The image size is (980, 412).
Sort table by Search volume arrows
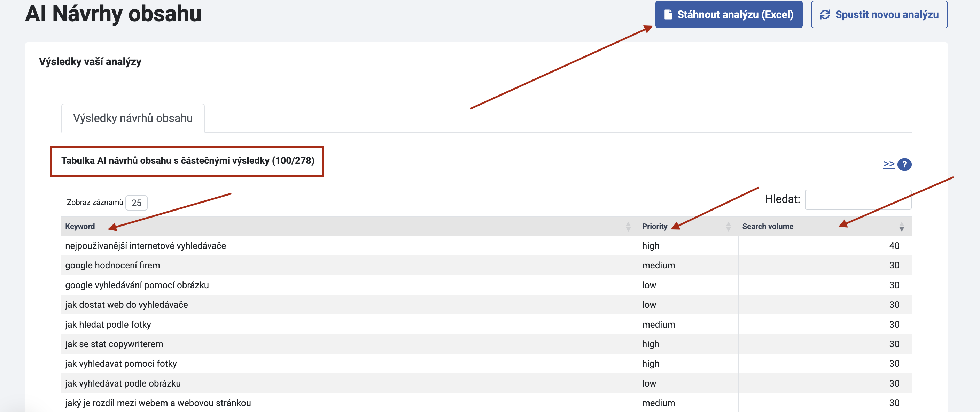901,227
